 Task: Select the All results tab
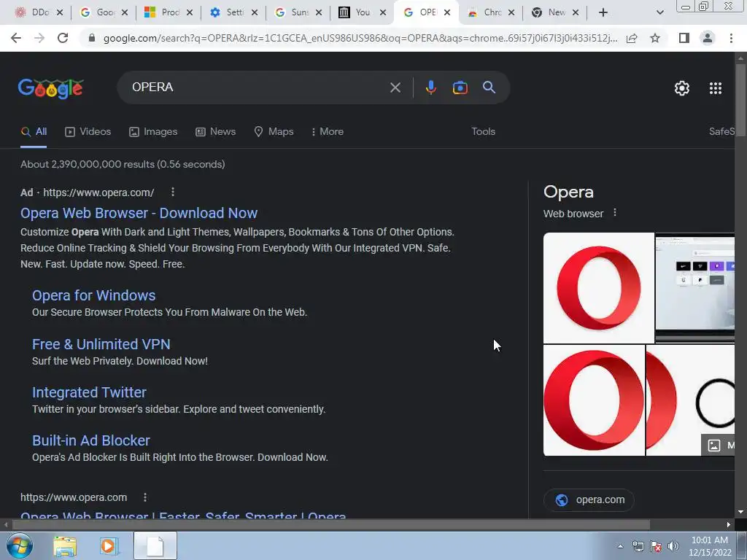34,132
